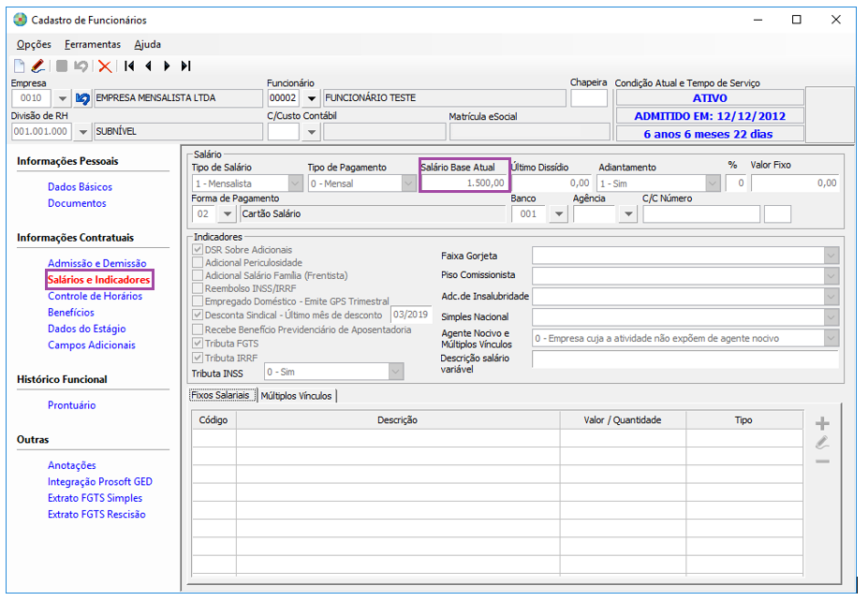
Task: Toggle Desconta Sindical checkbox
Action: point(198,315)
